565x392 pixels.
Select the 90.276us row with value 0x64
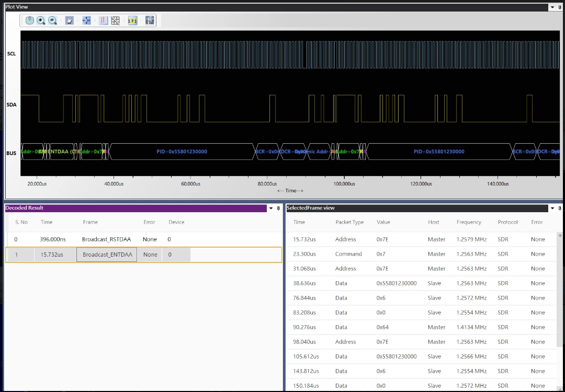422,327
